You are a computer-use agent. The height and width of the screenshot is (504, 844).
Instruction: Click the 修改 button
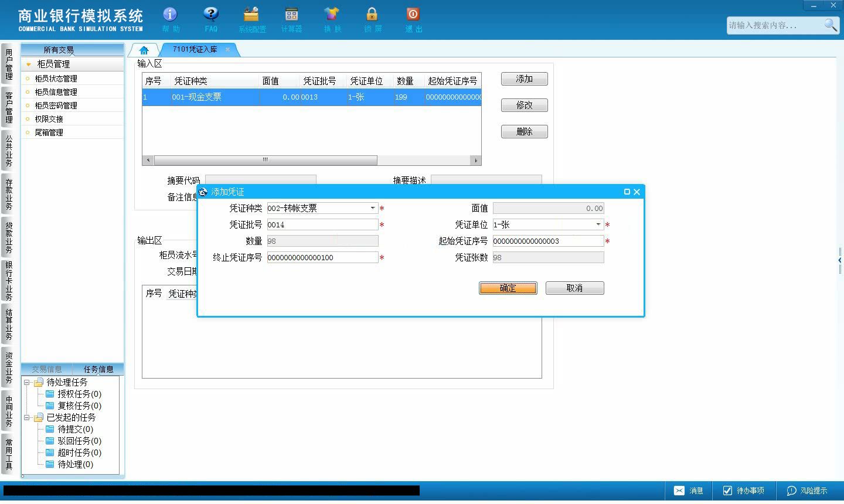coord(525,105)
